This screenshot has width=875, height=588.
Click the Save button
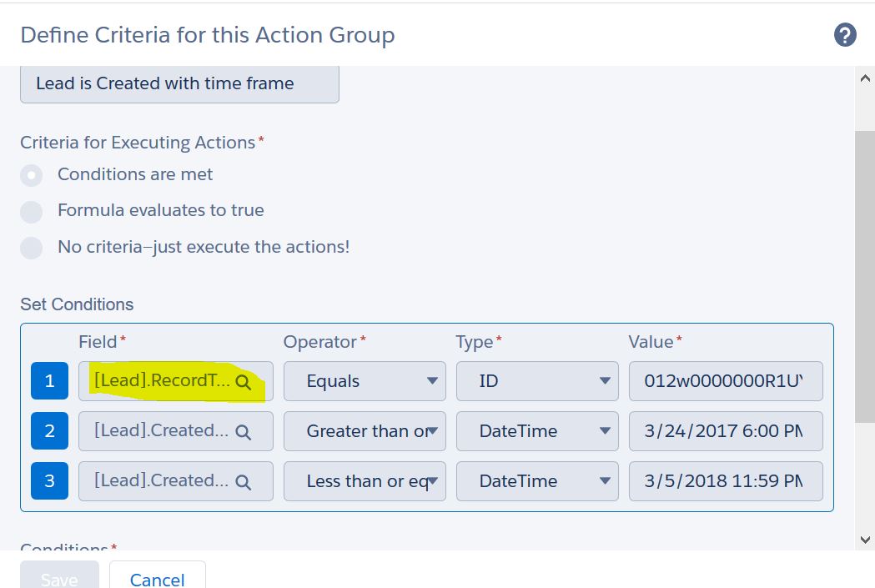(59, 577)
